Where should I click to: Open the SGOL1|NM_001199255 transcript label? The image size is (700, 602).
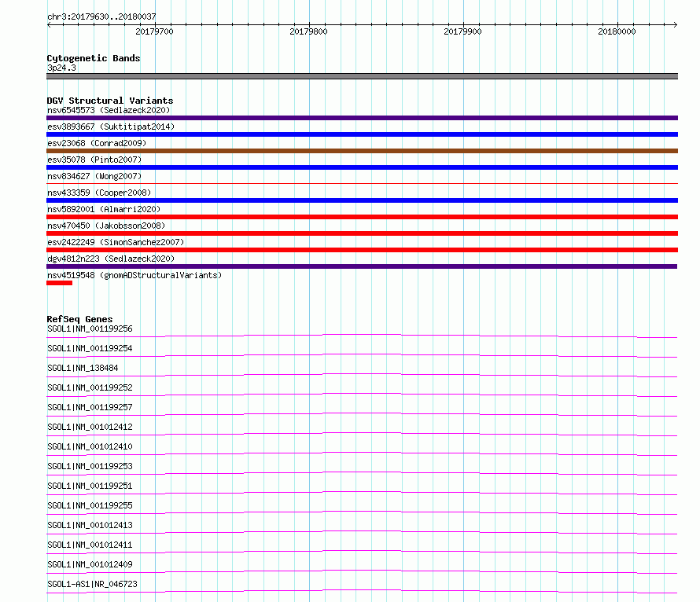pos(90,505)
